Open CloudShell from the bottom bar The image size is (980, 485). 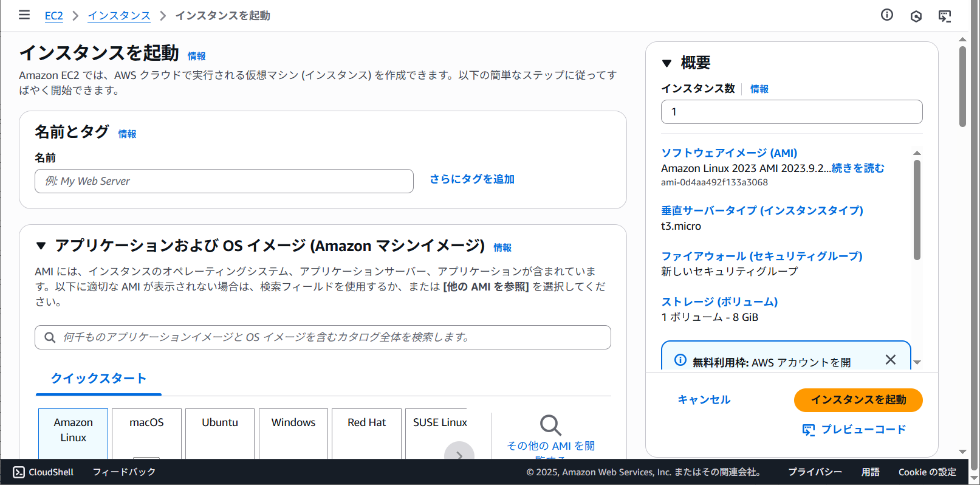(x=44, y=472)
